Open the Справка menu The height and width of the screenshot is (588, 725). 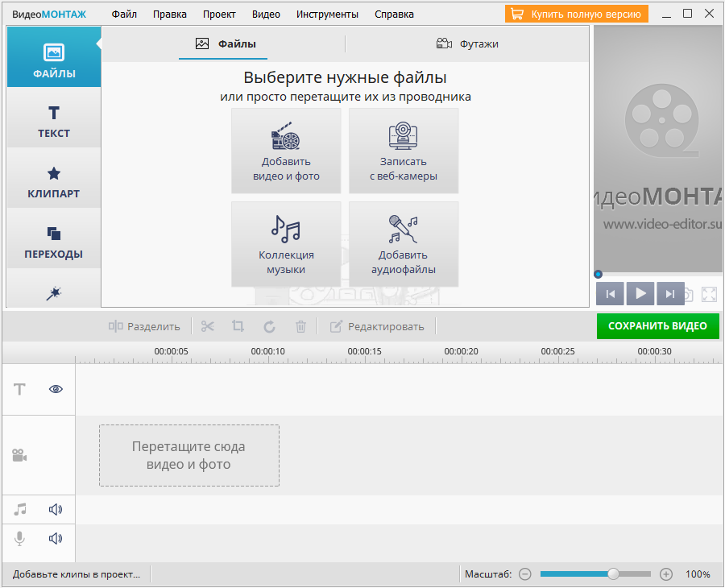[394, 14]
